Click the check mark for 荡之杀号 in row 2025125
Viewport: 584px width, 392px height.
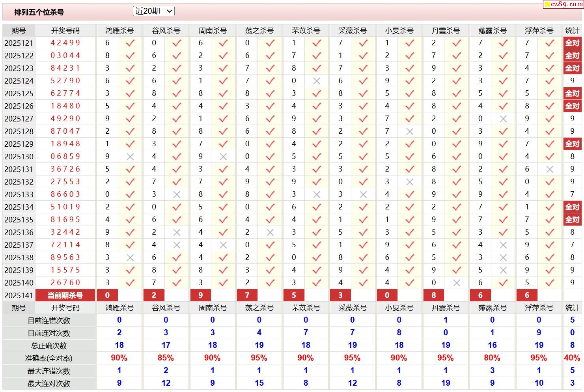270,93
